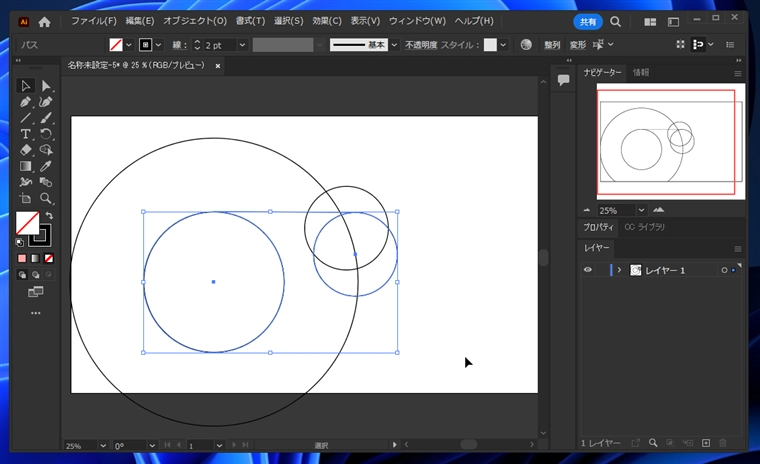760x464 pixels.
Task: Open the stroke weight 2 pt dropdown
Action: (x=242, y=45)
